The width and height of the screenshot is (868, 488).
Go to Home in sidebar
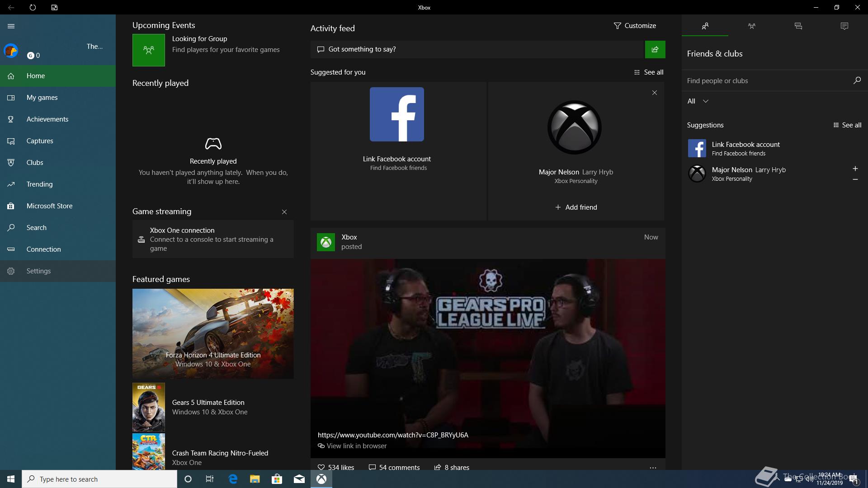click(58, 76)
